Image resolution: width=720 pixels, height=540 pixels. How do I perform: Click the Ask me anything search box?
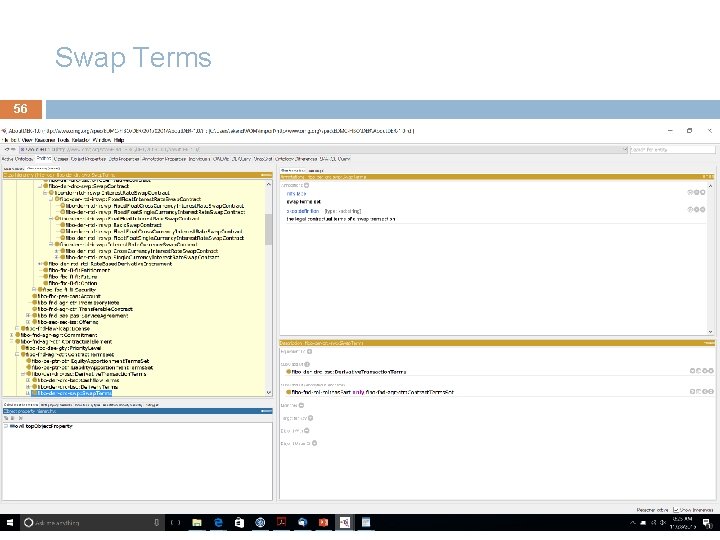tap(92, 523)
